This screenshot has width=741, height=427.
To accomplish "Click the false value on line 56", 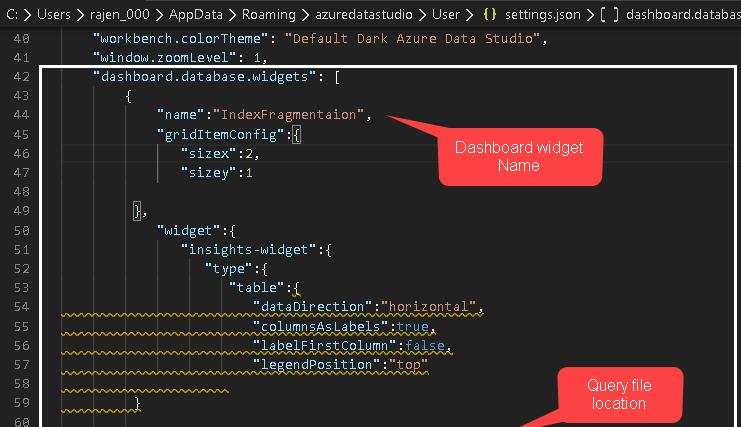I will click(x=424, y=346).
